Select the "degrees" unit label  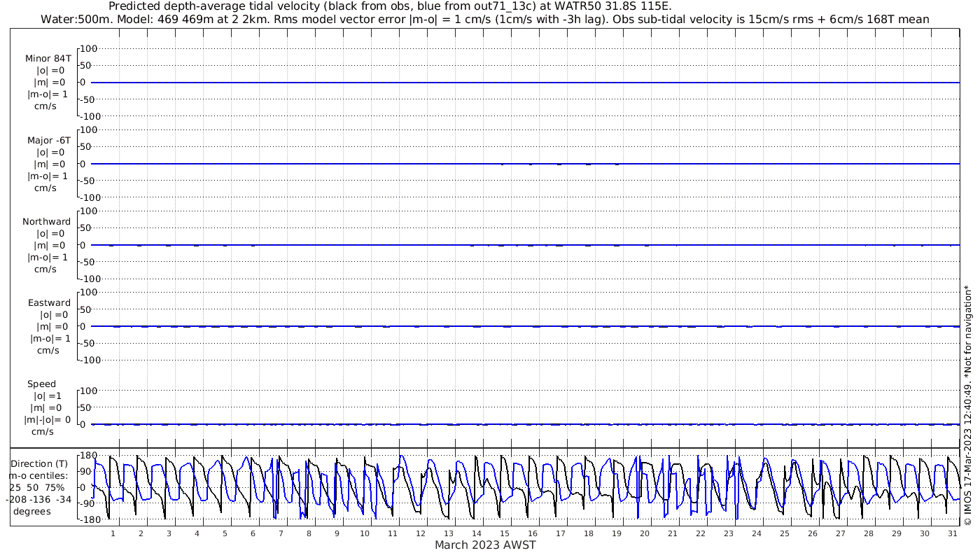31,512
